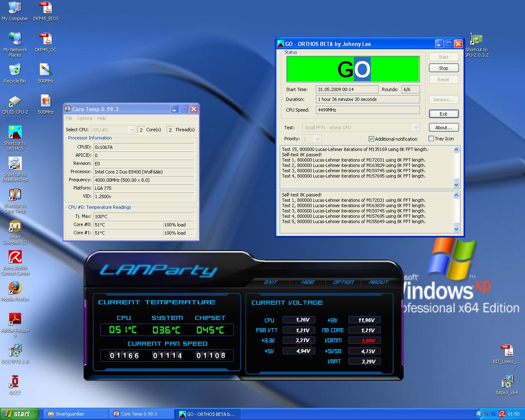Click the Reset button in ORTHOS
Viewport: 525px width, 420px height.
[443, 80]
